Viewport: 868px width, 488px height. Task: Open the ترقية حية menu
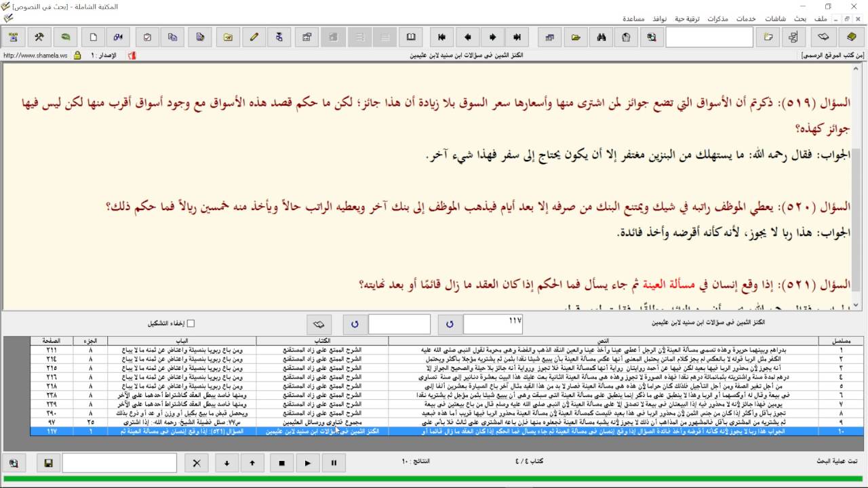(x=688, y=18)
